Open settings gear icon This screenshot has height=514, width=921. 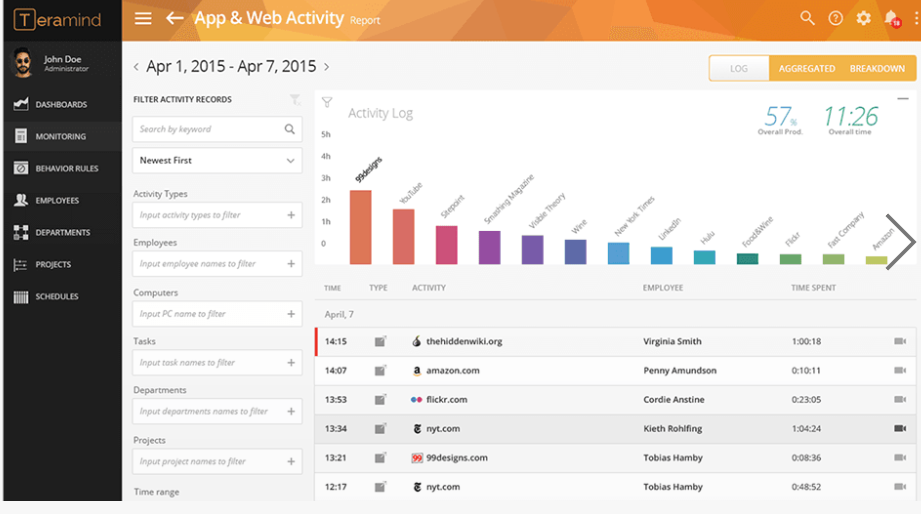click(863, 18)
